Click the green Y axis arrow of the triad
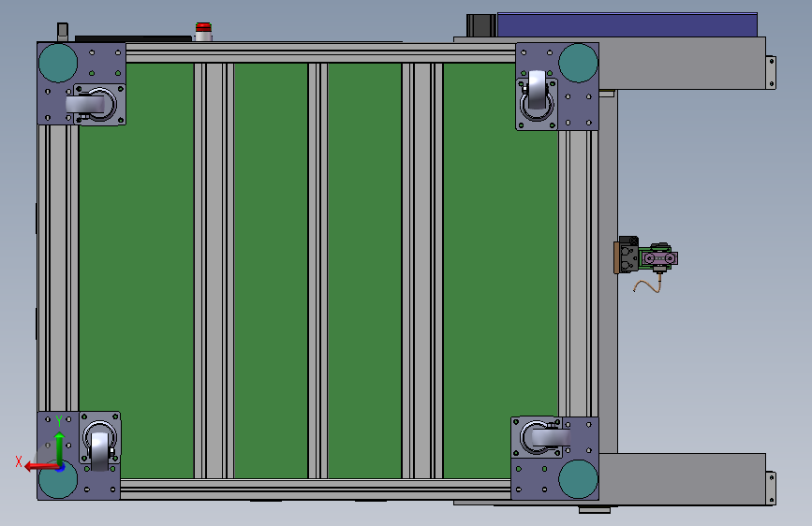Image resolution: width=812 pixels, height=526 pixels. tap(60, 448)
